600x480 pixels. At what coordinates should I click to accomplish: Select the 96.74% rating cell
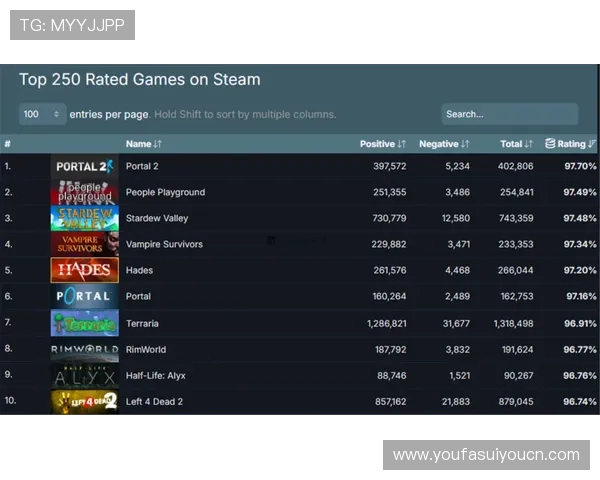click(x=580, y=402)
